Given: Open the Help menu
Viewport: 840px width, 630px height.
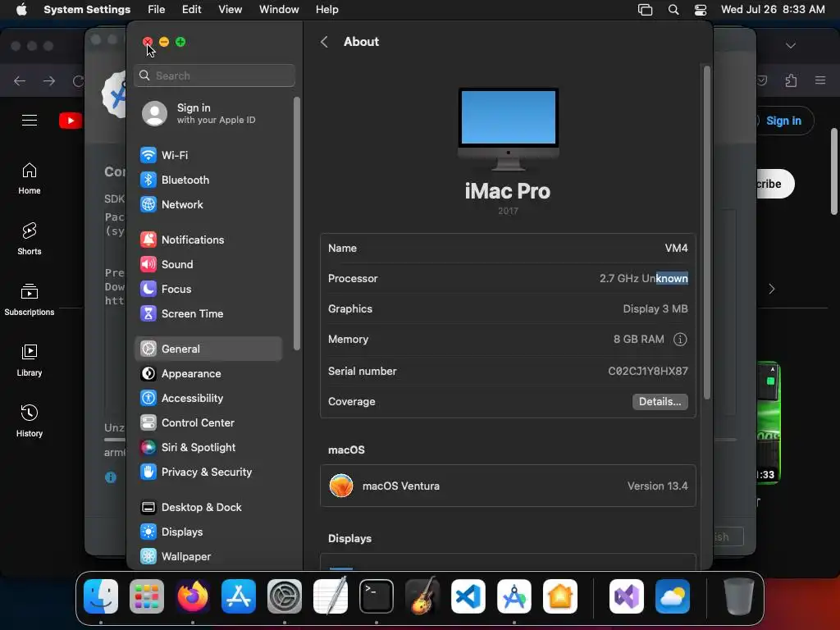Looking at the screenshot, I should pos(326,10).
